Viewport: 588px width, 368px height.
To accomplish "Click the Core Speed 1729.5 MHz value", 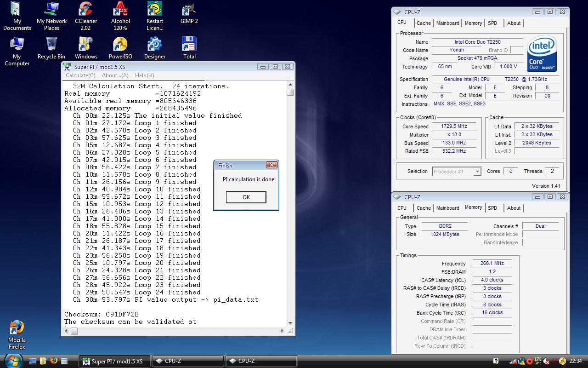I will (x=454, y=126).
